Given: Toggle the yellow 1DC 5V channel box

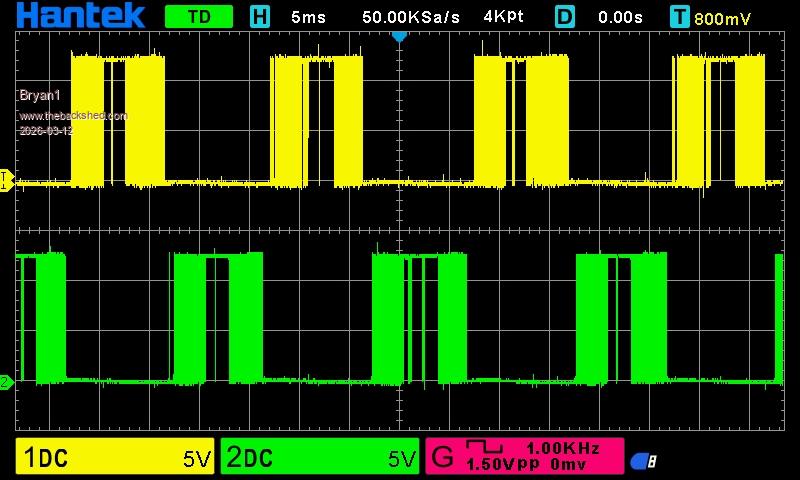Looking at the screenshot, I should pyautogui.click(x=116, y=458).
